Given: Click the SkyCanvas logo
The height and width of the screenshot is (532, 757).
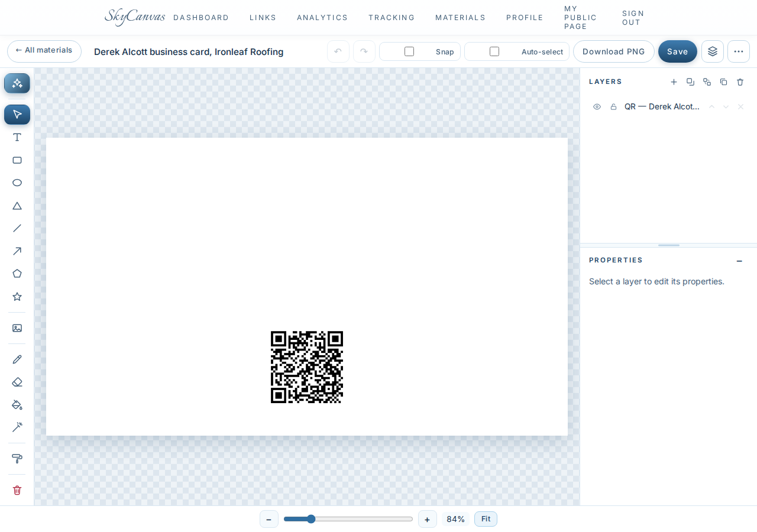Looking at the screenshot, I should click(x=135, y=17).
